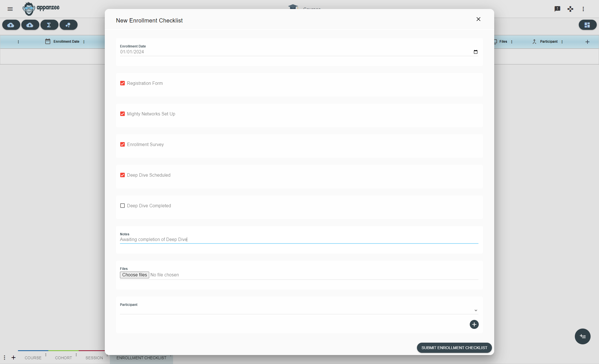Open the top-right vertical dots menu
The width and height of the screenshot is (599, 364).
(583, 9)
